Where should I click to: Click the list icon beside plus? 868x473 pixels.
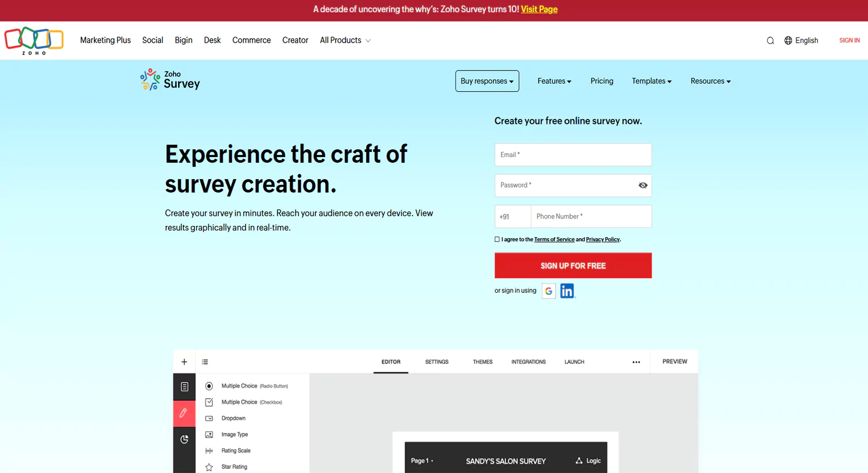(x=205, y=362)
